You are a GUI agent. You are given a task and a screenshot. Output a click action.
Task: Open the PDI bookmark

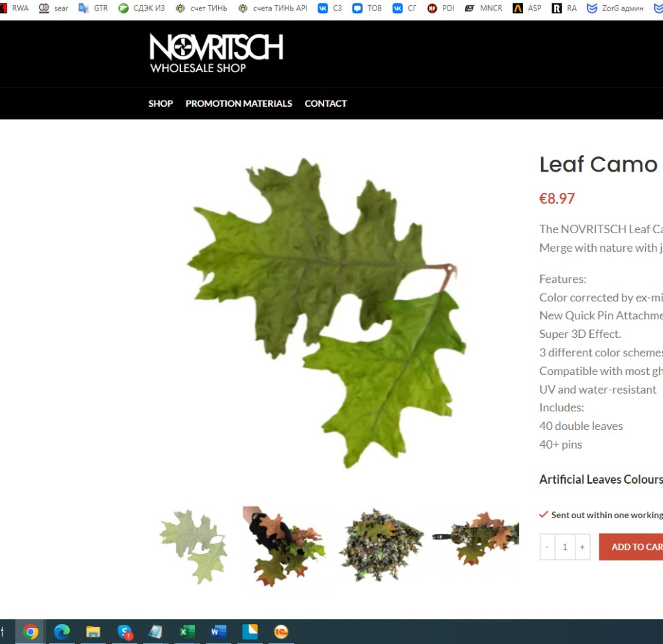(x=441, y=8)
